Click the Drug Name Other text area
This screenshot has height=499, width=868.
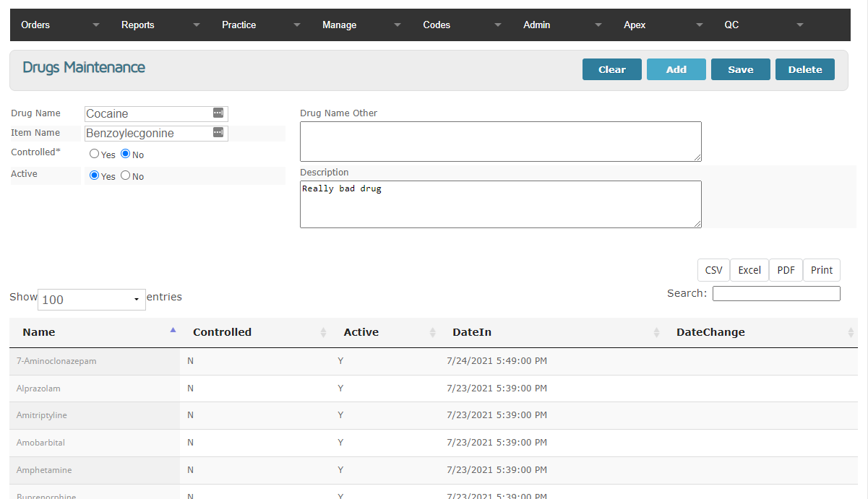pos(501,142)
